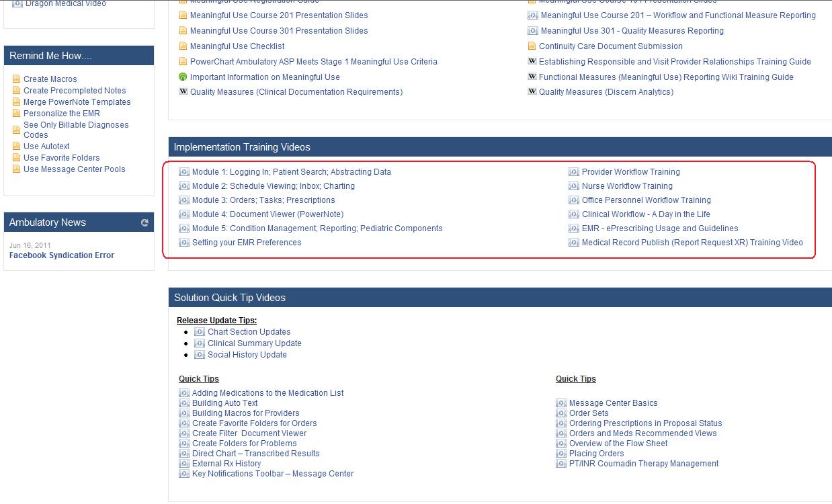The width and height of the screenshot is (832, 504).
Task: Open Direct Chart – Transcribed Results tip
Action: coord(256,454)
